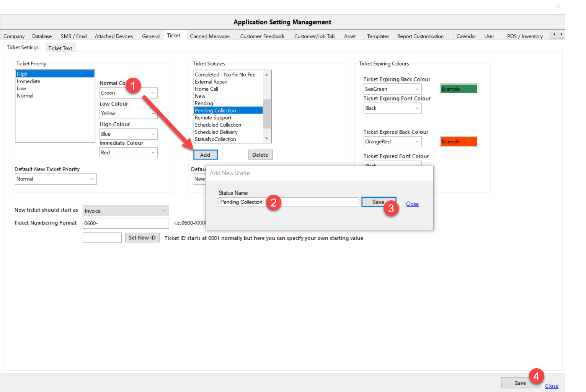Select Scheduled Delivery status
Image resolution: width=586 pixels, height=392 pixels.
click(229, 132)
